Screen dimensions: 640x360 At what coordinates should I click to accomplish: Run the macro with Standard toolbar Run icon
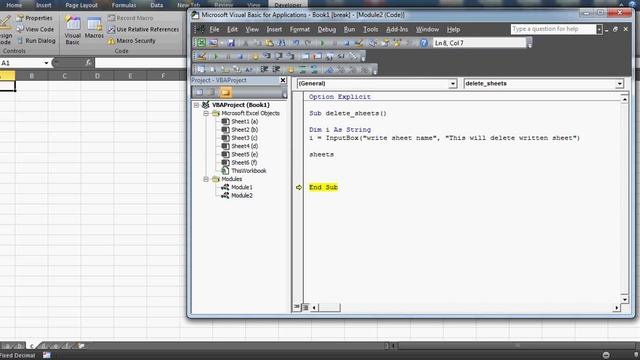pyautogui.click(x=322, y=43)
